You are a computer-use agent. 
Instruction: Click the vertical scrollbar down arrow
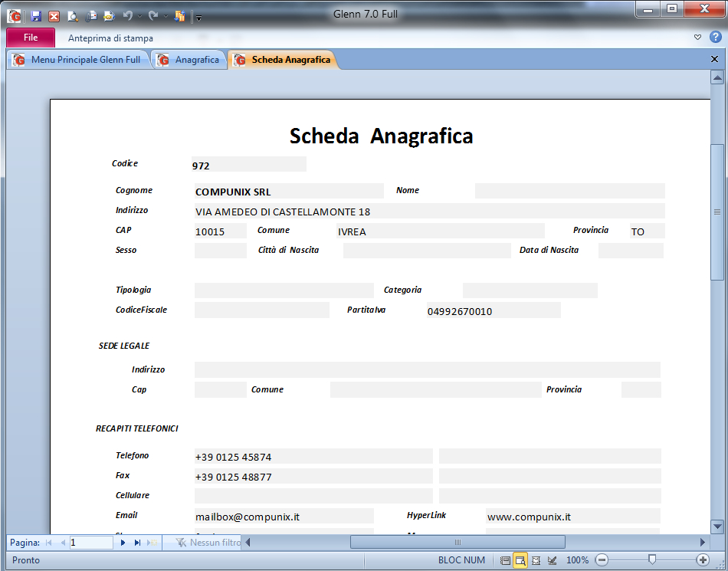[717, 527]
